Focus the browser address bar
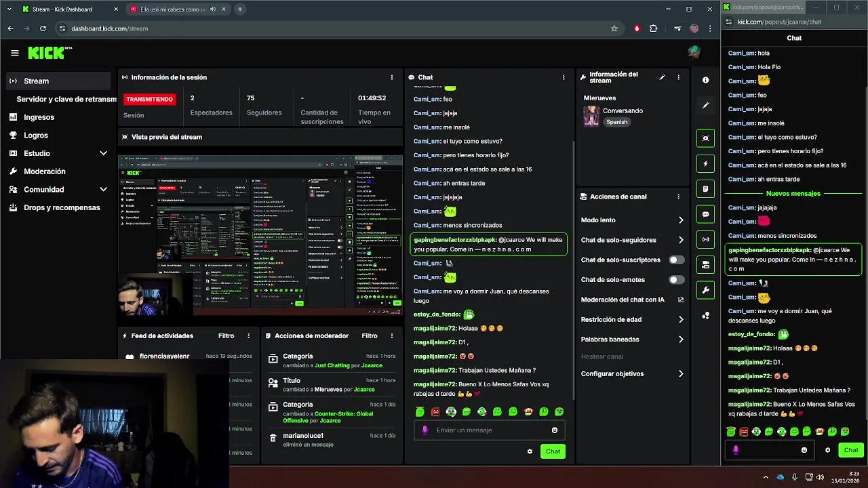 [332, 28]
